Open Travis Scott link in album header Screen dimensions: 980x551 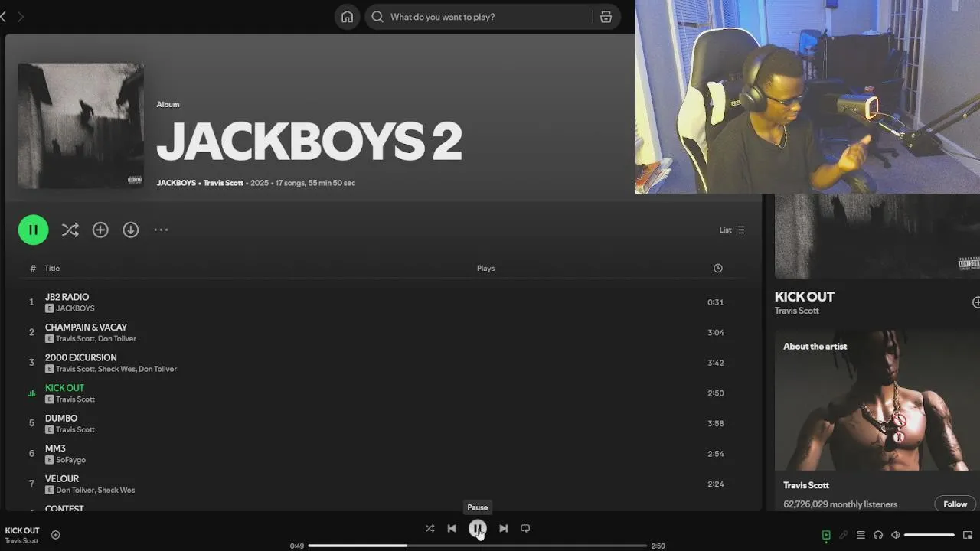click(x=223, y=183)
